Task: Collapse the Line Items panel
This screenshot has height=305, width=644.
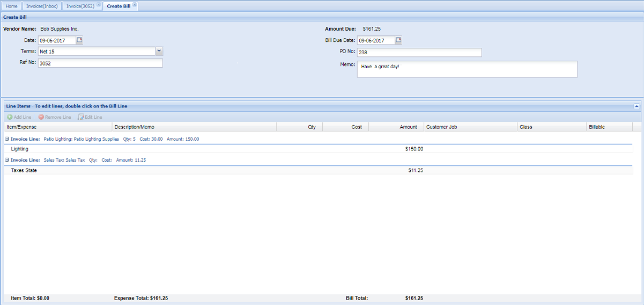Action: point(636,106)
